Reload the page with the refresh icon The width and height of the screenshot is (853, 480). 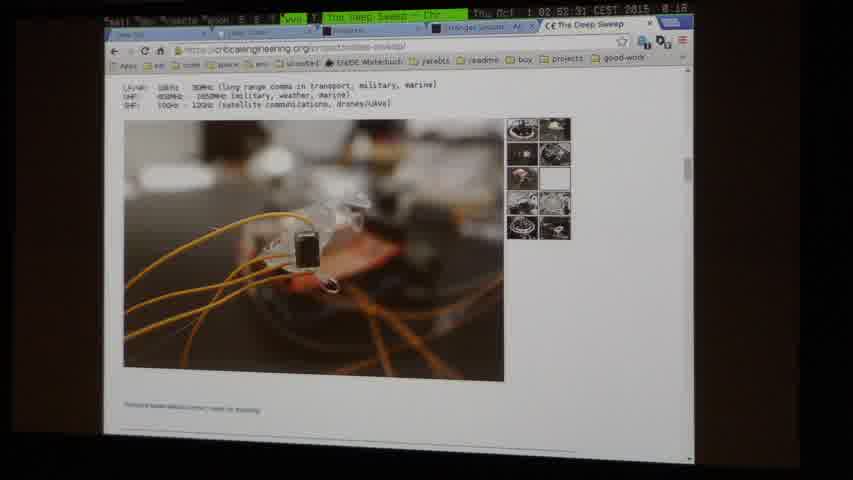tap(145, 51)
